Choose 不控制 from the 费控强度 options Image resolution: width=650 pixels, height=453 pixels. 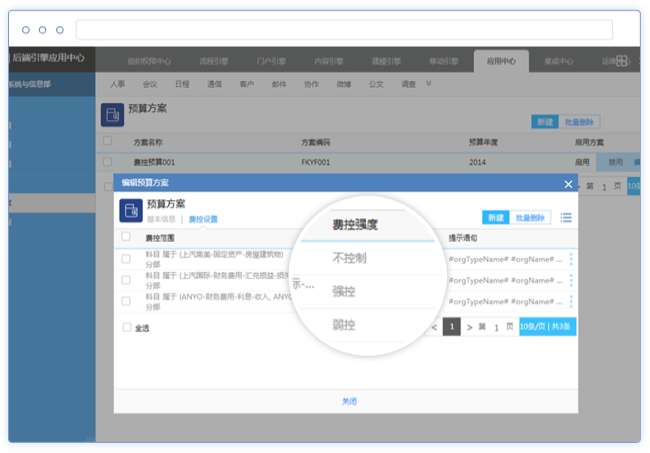coord(349,258)
